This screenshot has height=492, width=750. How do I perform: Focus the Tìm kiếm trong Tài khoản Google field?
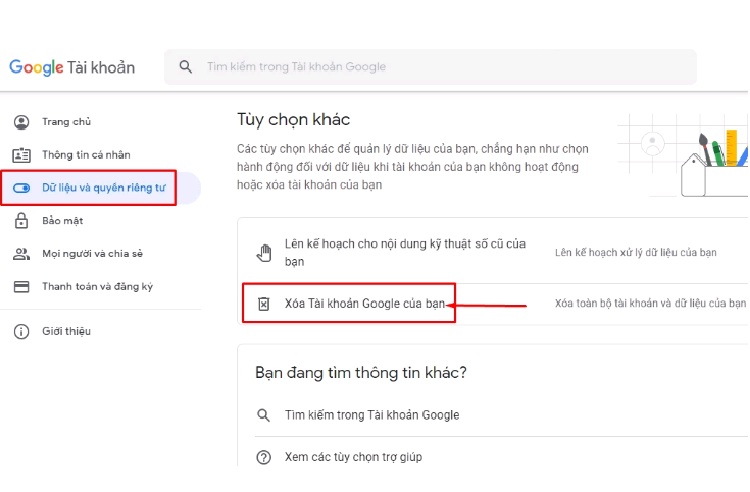pos(430,67)
